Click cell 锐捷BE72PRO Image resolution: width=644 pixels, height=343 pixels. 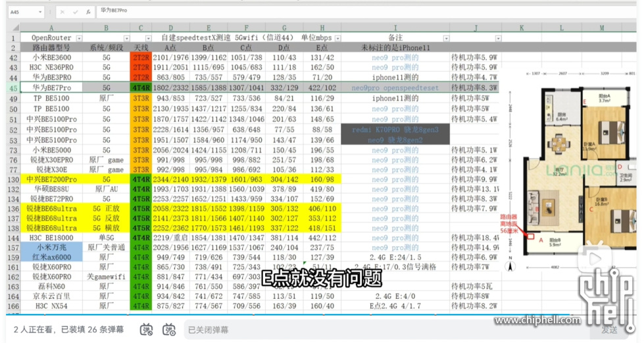tap(52, 199)
